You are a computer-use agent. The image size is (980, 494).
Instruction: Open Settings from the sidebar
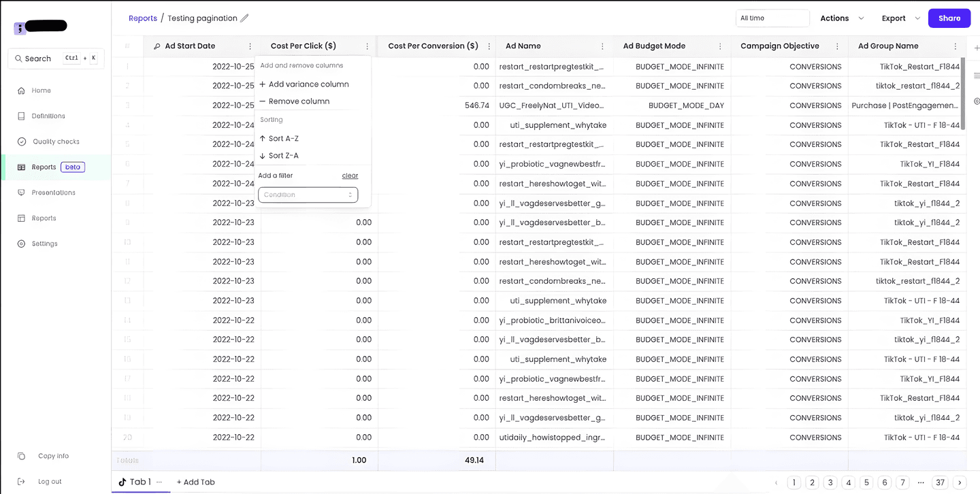tap(44, 243)
